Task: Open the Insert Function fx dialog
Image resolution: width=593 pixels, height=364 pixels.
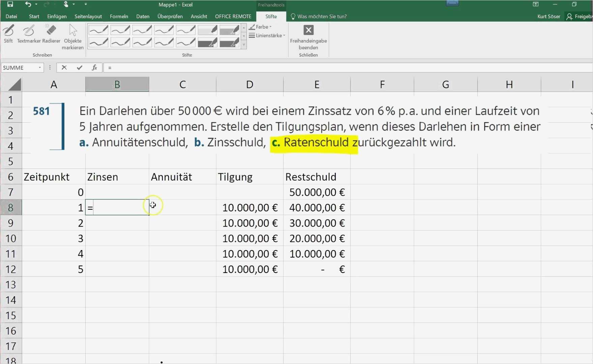Action: coord(95,68)
